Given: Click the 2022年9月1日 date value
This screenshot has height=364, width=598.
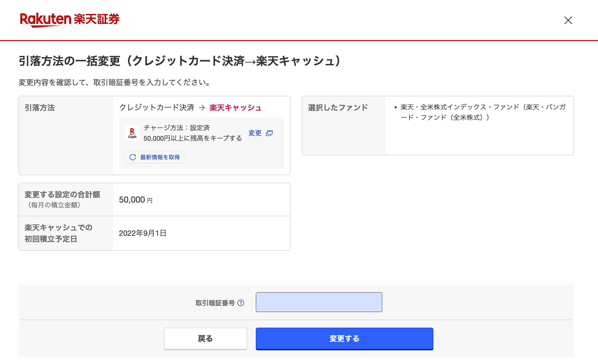Looking at the screenshot, I should coord(142,233).
